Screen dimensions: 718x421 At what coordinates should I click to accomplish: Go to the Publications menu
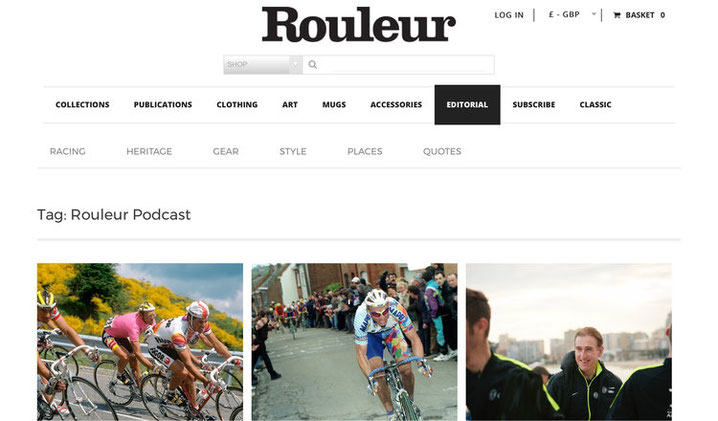[x=163, y=104]
